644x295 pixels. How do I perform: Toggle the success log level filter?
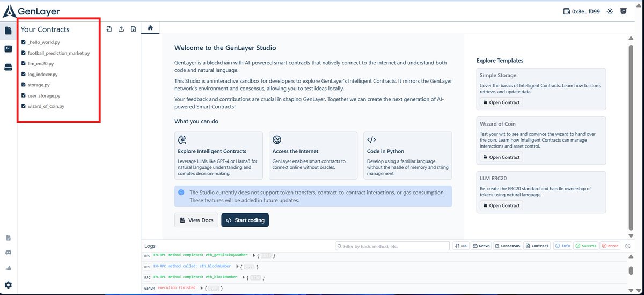pyautogui.click(x=586, y=246)
